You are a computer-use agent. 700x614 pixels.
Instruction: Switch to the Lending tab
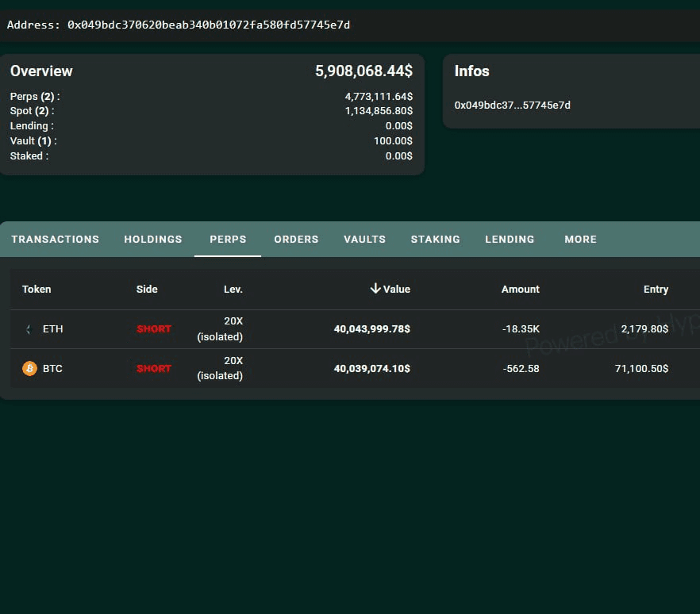point(510,239)
